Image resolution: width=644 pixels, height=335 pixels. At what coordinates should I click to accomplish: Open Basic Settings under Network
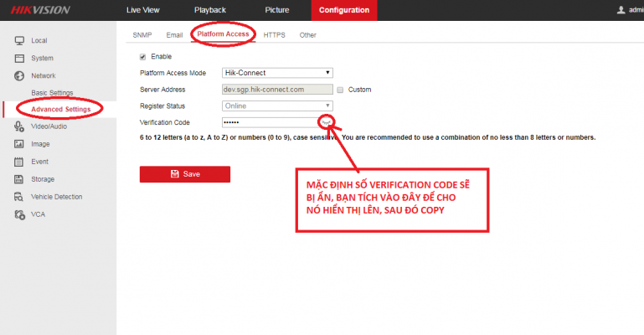52,93
